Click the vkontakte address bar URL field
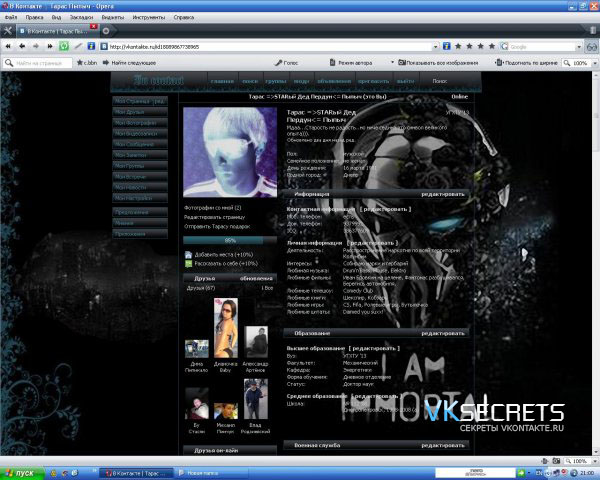The height and width of the screenshot is (480, 600). pyautogui.click(x=266, y=47)
